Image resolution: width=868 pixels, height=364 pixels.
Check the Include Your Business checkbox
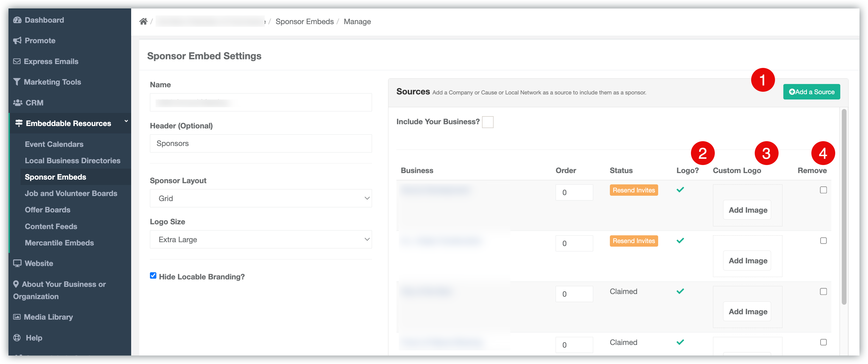(x=487, y=122)
